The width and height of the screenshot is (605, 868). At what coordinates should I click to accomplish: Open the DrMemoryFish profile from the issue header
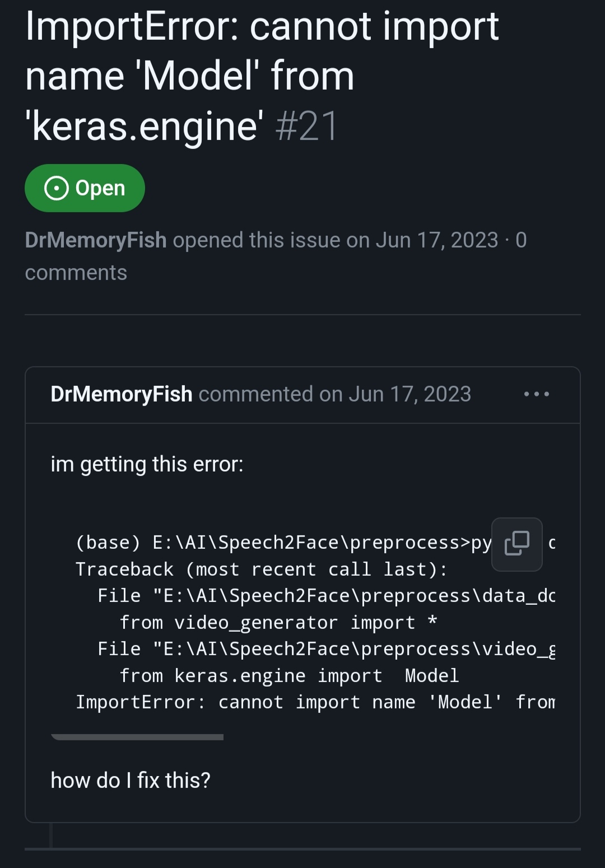[96, 240]
